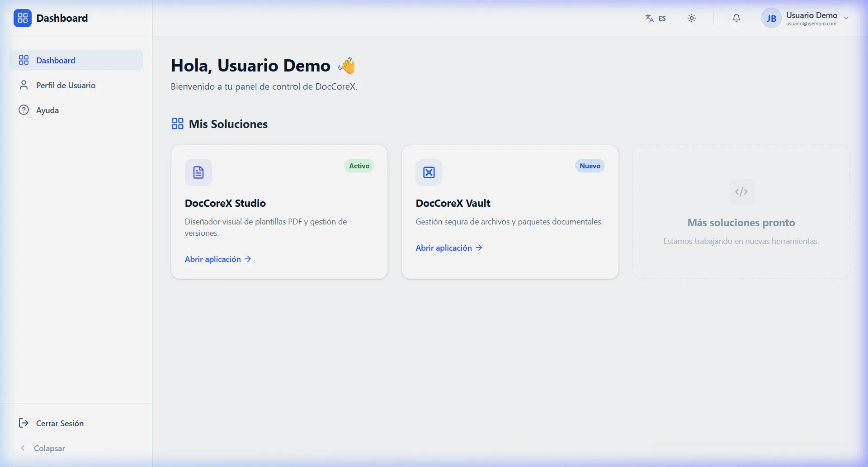Click the blue Dashboard logo icon

click(23, 18)
